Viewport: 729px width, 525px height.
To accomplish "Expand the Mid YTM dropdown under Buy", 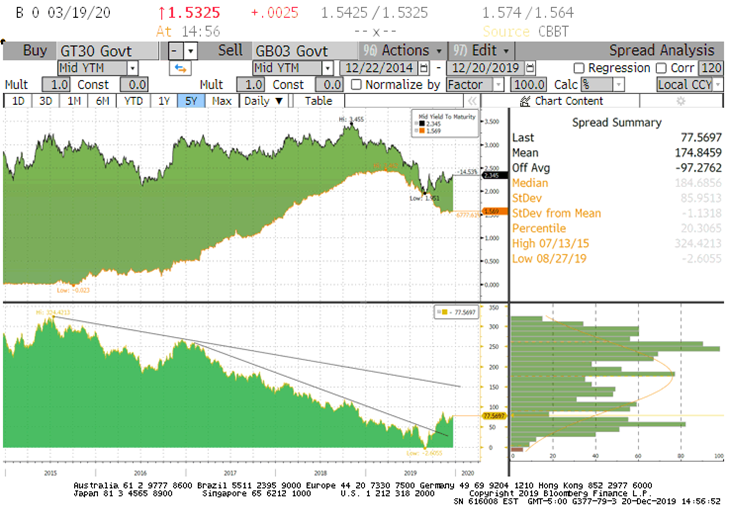I will coord(132,68).
